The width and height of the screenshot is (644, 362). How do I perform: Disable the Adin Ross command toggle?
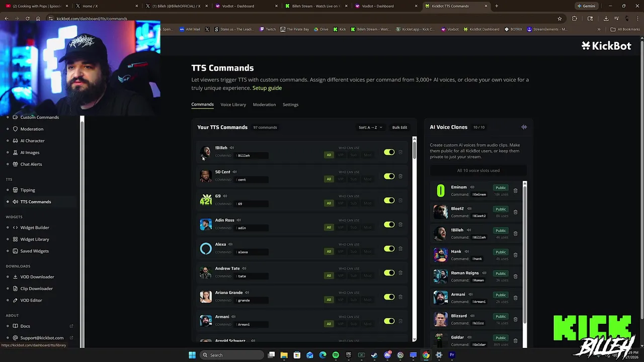(389, 225)
